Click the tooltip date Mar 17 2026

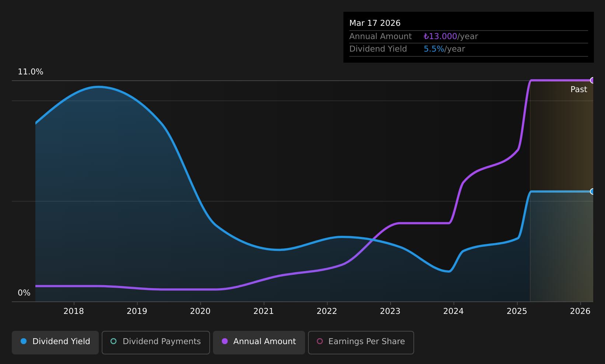[375, 23]
